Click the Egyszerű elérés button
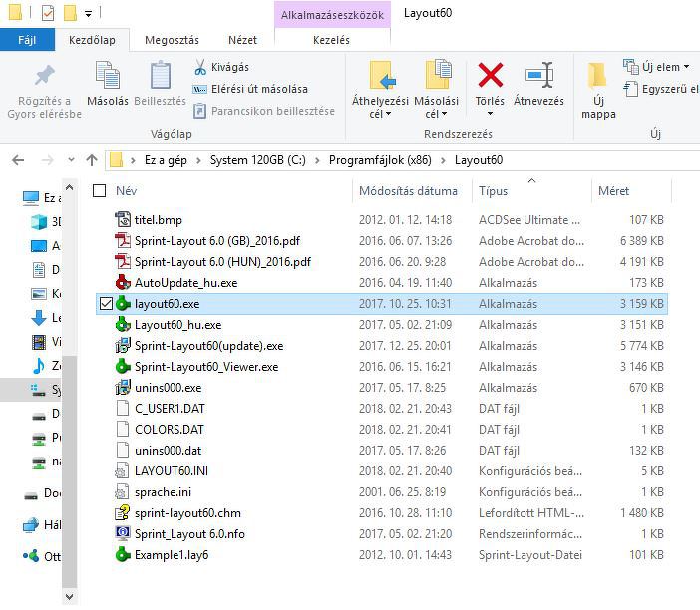This screenshot has height=610, width=700. [x=661, y=89]
